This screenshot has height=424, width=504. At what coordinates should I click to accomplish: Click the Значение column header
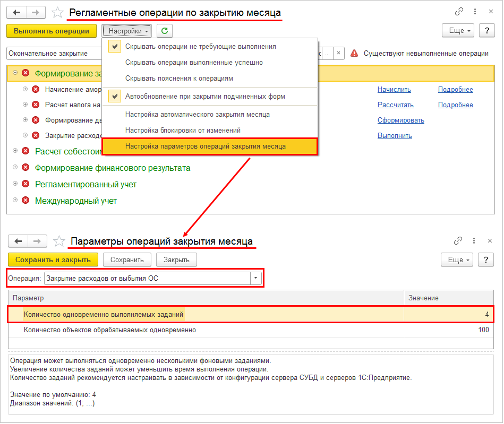pyautogui.click(x=448, y=298)
